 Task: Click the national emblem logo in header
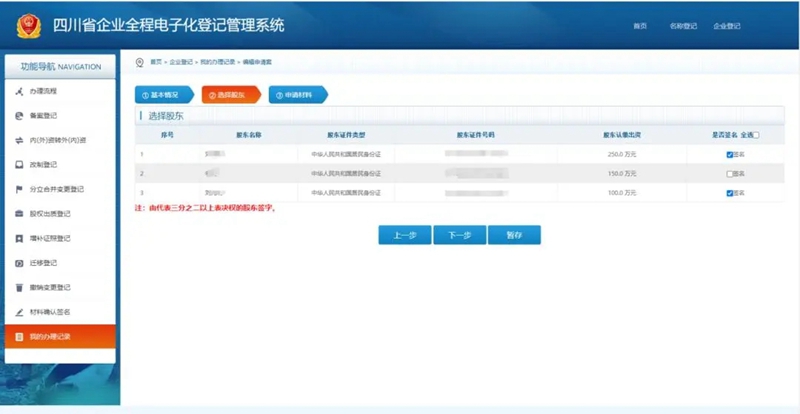(x=29, y=26)
